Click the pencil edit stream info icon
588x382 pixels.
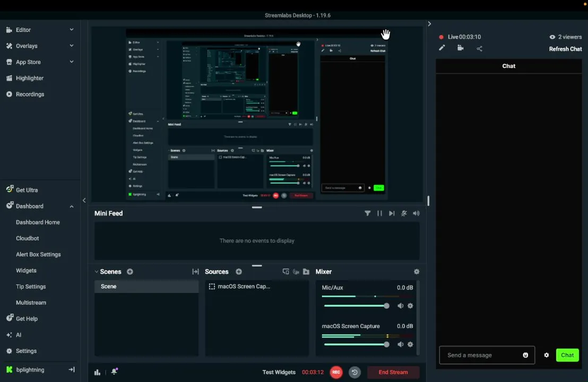click(x=442, y=48)
